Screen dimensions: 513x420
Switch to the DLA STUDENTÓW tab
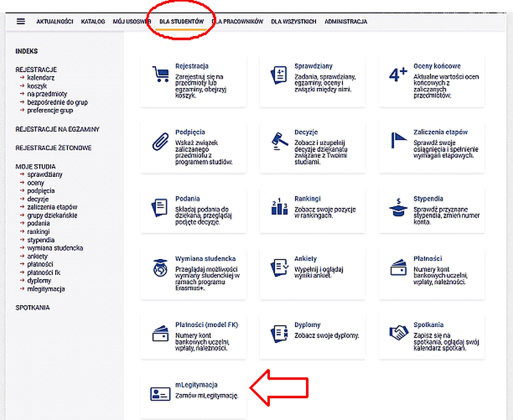[x=181, y=21]
